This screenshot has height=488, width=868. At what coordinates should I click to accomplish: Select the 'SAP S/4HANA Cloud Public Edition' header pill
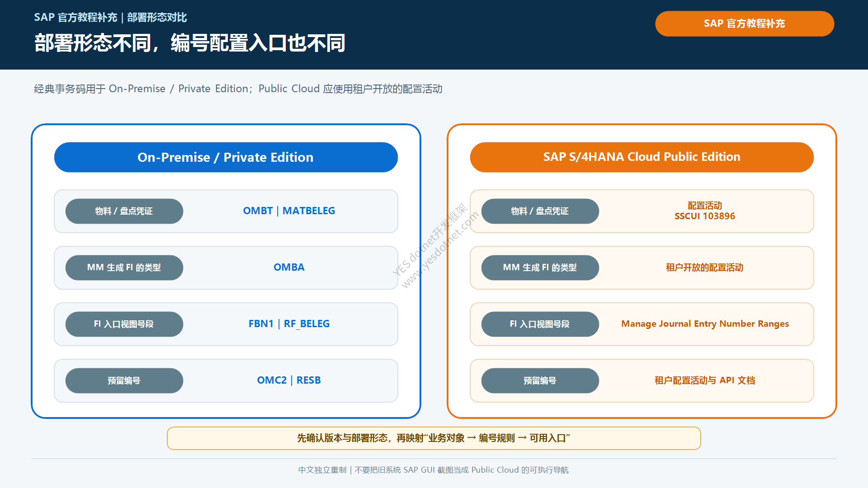click(642, 157)
